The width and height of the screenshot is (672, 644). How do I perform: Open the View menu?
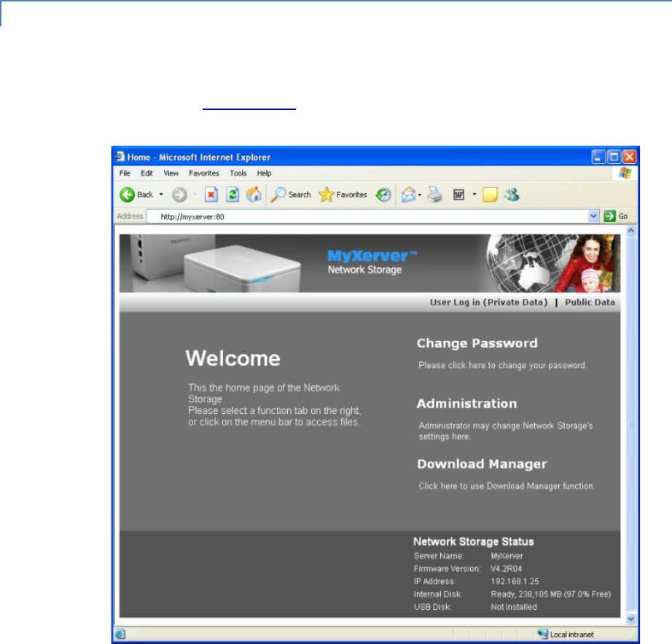pos(171,173)
